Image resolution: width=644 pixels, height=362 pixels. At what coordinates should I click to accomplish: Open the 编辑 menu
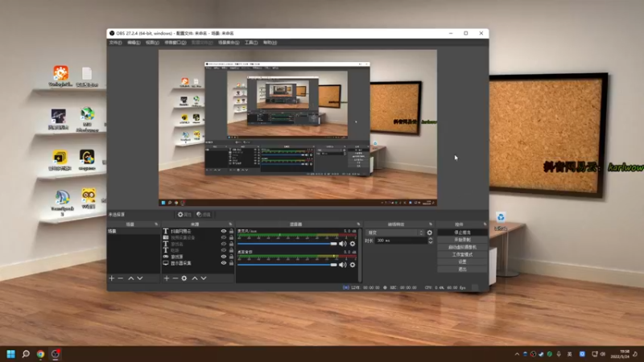pos(134,43)
